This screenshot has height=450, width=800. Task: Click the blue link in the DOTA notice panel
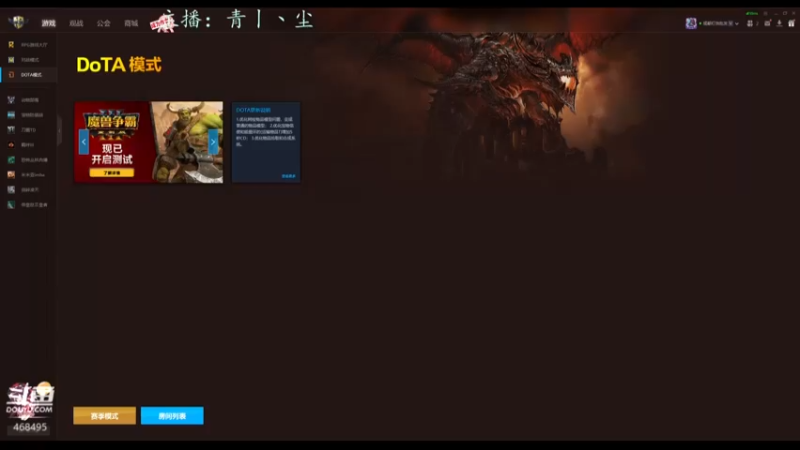coord(288,176)
